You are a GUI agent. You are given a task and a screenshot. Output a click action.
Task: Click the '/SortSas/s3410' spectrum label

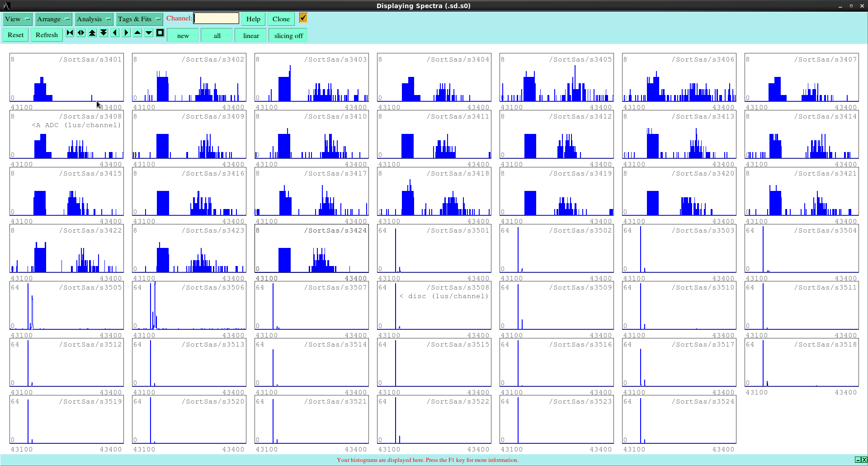tap(335, 116)
